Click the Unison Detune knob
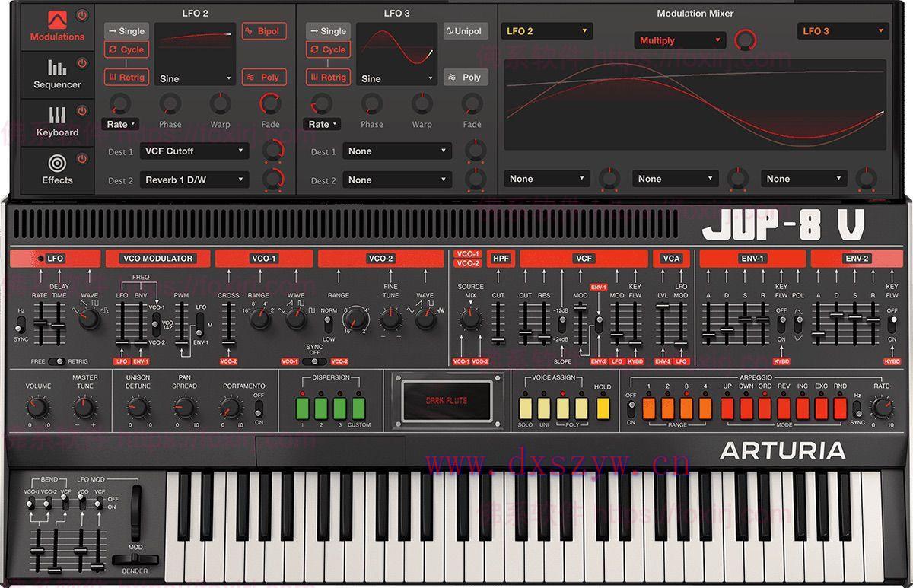The image size is (913, 588). coord(138,408)
